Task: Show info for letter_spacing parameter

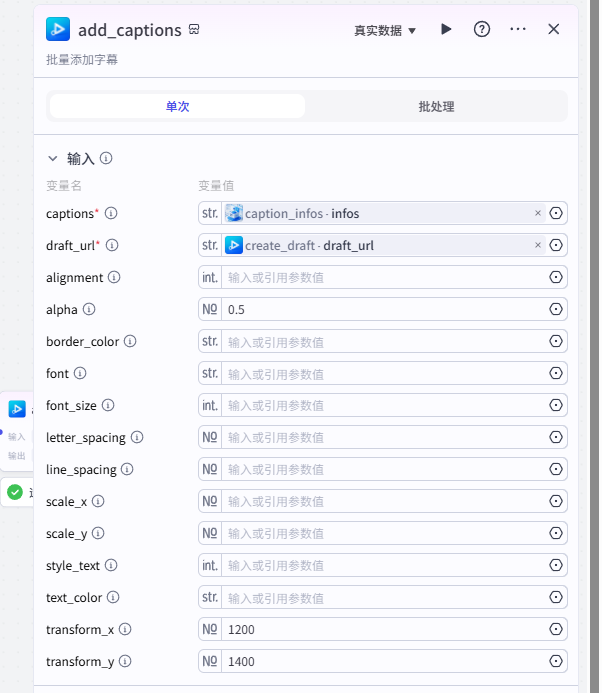Action: [137, 437]
